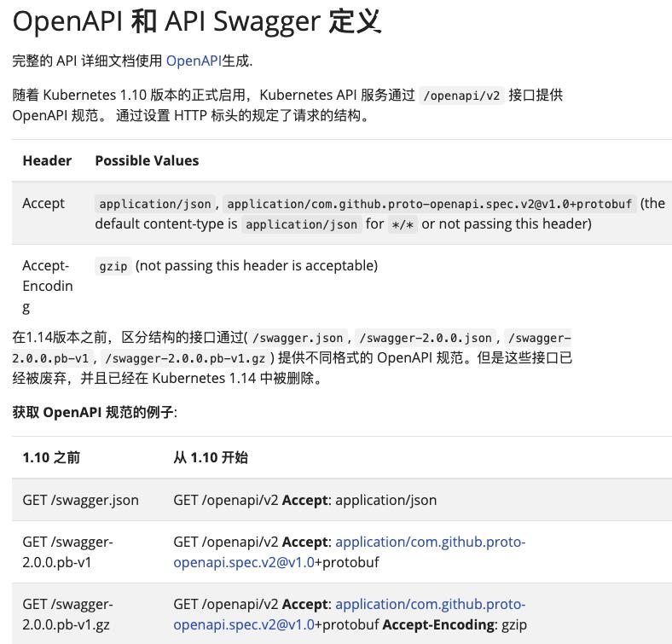Click the '/swagger-2.0.0.json' inline code
The width and height of the screenshot is (672, 644).
pos(426,338)
